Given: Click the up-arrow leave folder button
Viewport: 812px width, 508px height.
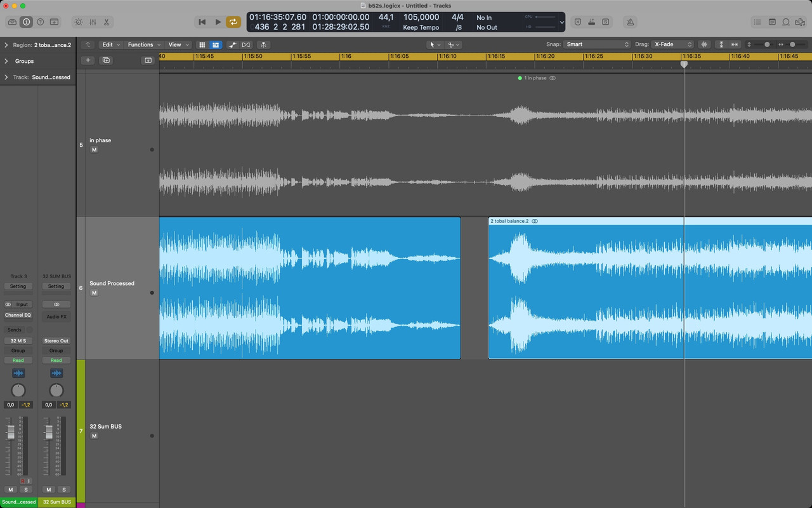Looking at the screenshot, I should 88,44.
